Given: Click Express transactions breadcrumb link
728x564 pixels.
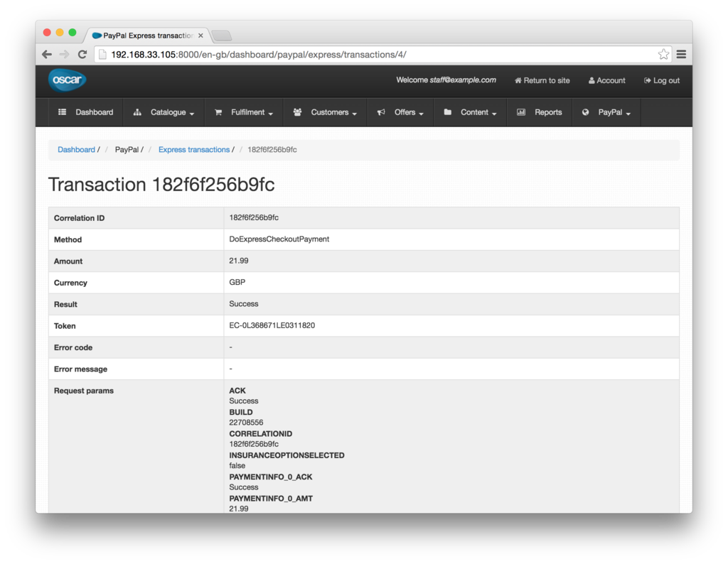Looking at the screenshot, I should (x=193, y=150).
